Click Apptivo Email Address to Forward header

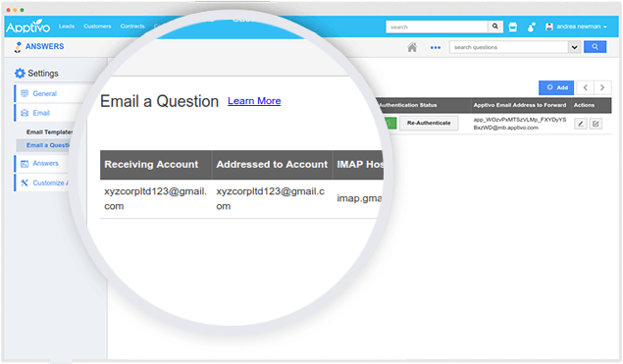[520, 105]
